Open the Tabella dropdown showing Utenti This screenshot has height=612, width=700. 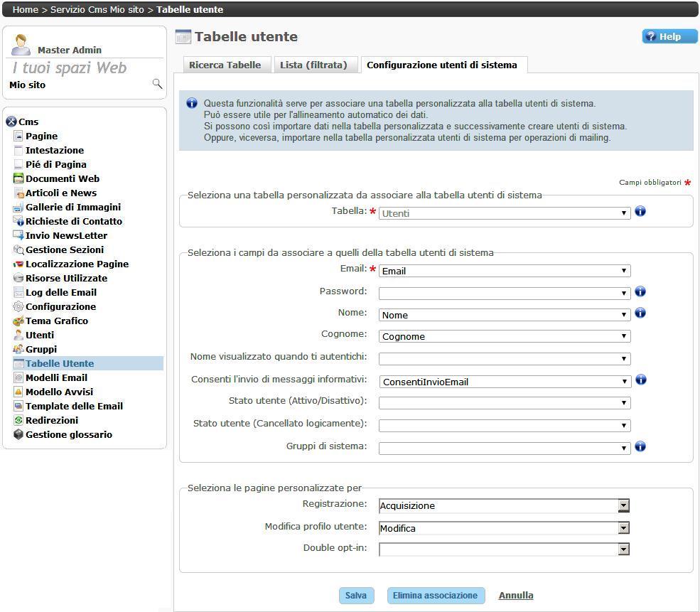tap(505, 213)
